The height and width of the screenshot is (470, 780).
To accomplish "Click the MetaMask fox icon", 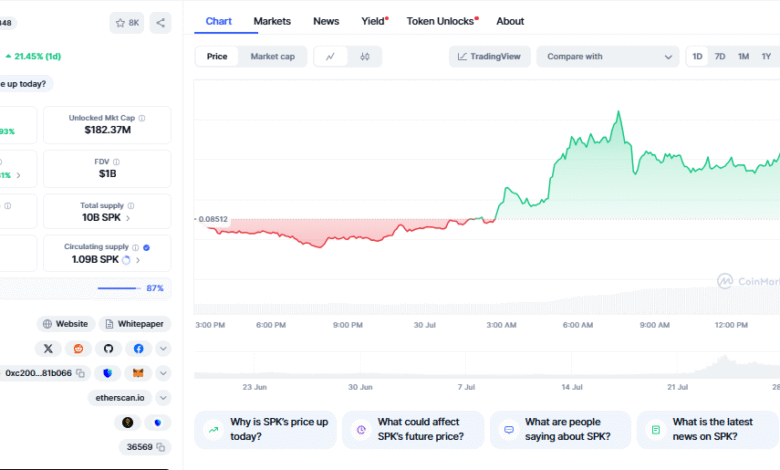I will pos(138,373).
